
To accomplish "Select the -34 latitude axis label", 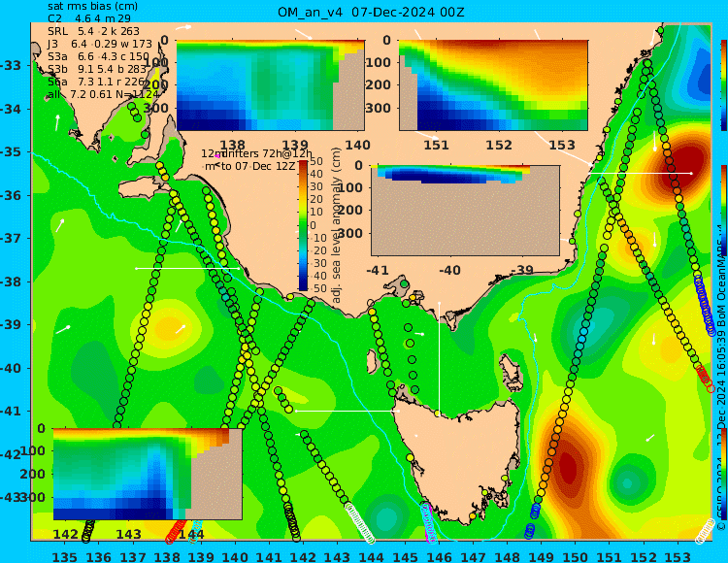I will coord(10,109).
